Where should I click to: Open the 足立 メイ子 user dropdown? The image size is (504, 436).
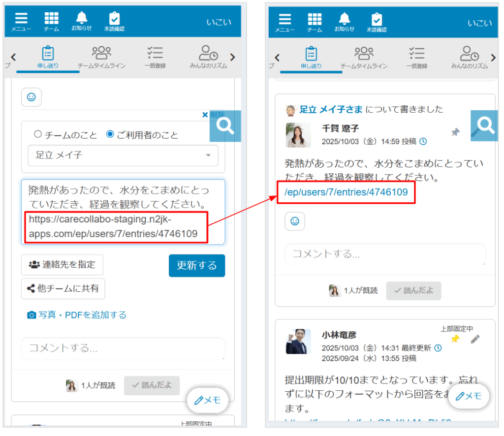123,156
